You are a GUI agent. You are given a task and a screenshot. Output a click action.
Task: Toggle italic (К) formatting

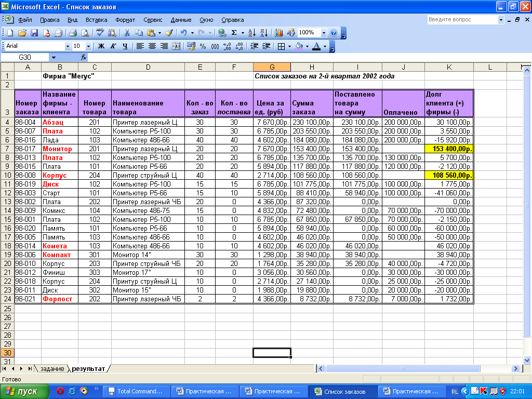click(113, 46)
